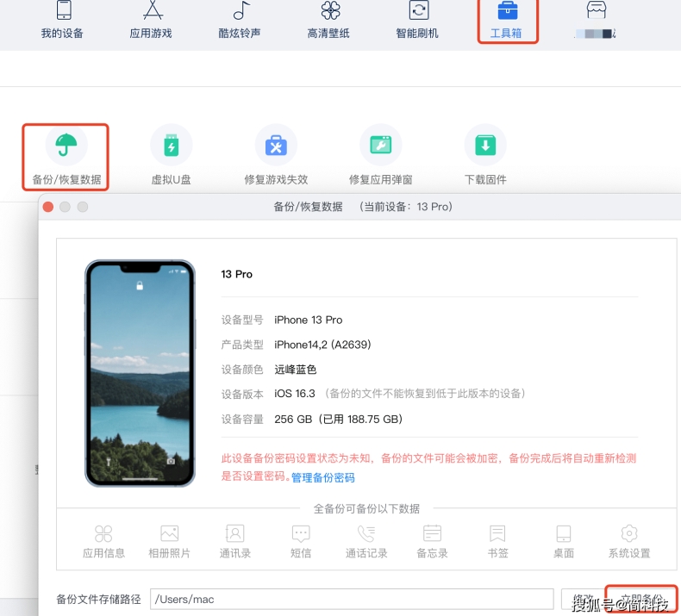Click backup path field /Users/mac

(x=352, y=599)
